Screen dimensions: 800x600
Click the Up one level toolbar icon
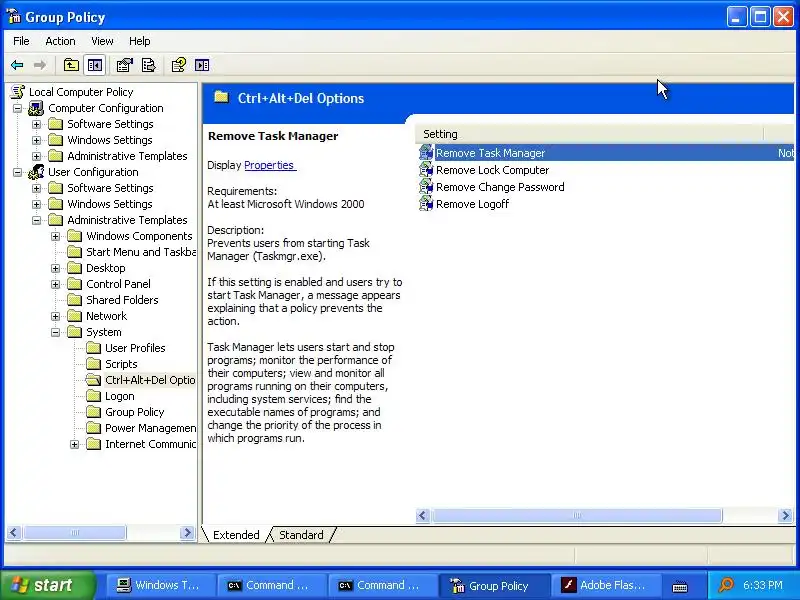[x=71, y=65]
